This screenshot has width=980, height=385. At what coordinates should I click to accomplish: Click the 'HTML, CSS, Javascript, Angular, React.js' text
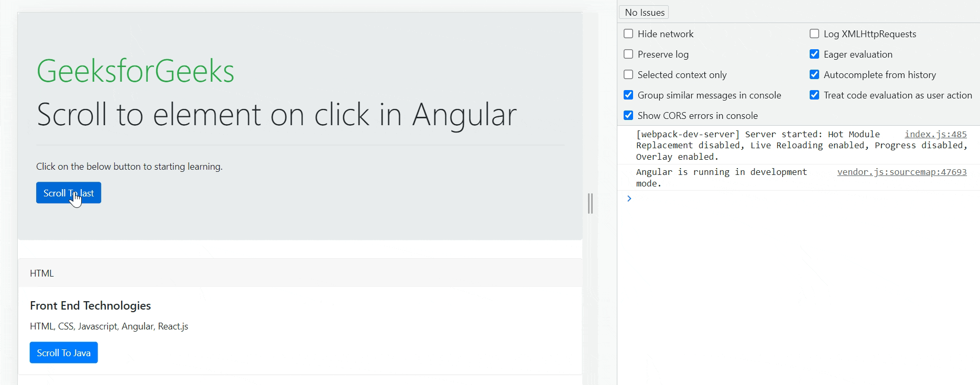109,326
